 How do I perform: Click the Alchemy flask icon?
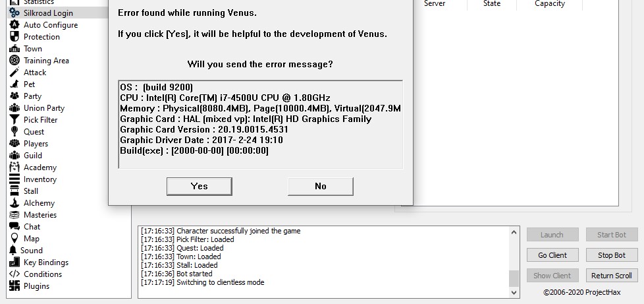(x=14, y=203)
